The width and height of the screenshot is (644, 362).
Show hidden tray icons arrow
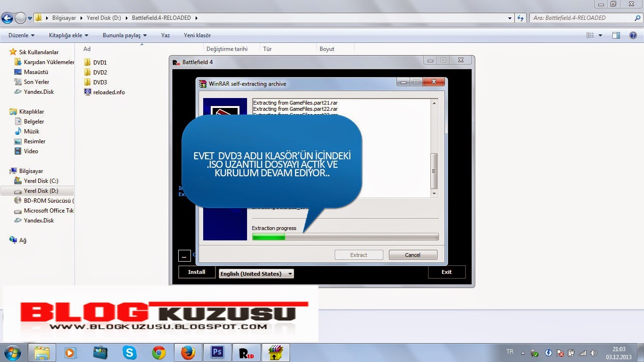tap(523, 353)
